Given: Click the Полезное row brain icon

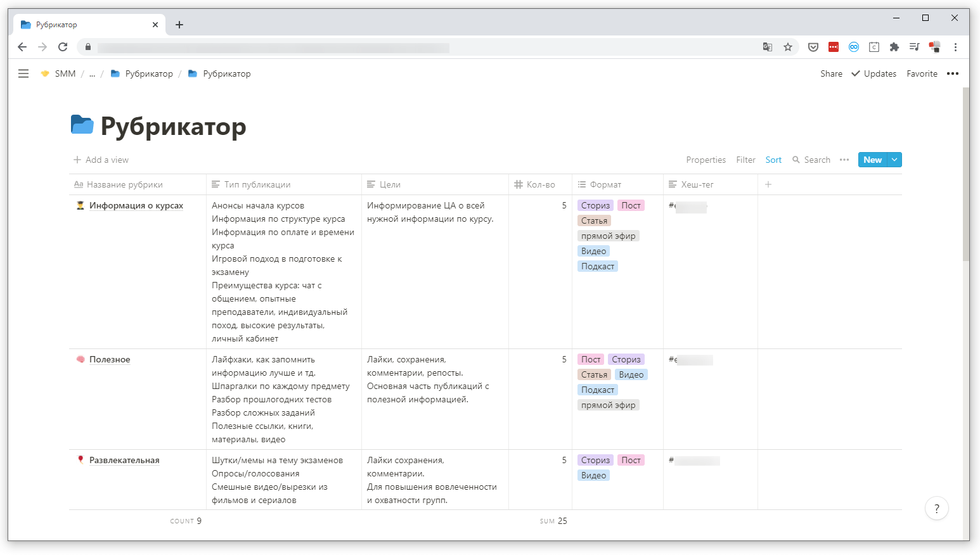Looking at the screenshot, I should 81,359.
